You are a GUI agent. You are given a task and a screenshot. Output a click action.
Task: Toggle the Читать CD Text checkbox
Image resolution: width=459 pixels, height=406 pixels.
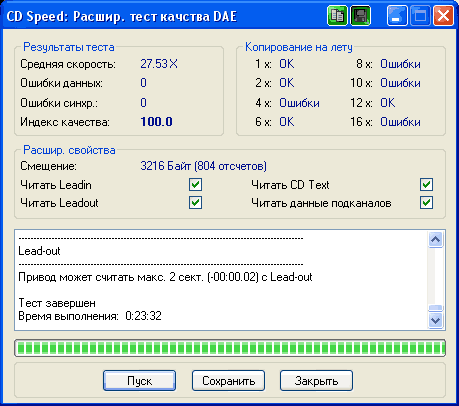click(x=426, y=184)
